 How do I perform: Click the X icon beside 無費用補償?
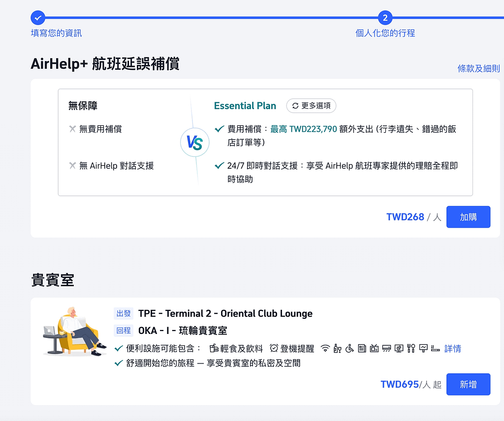pos(72,129)
